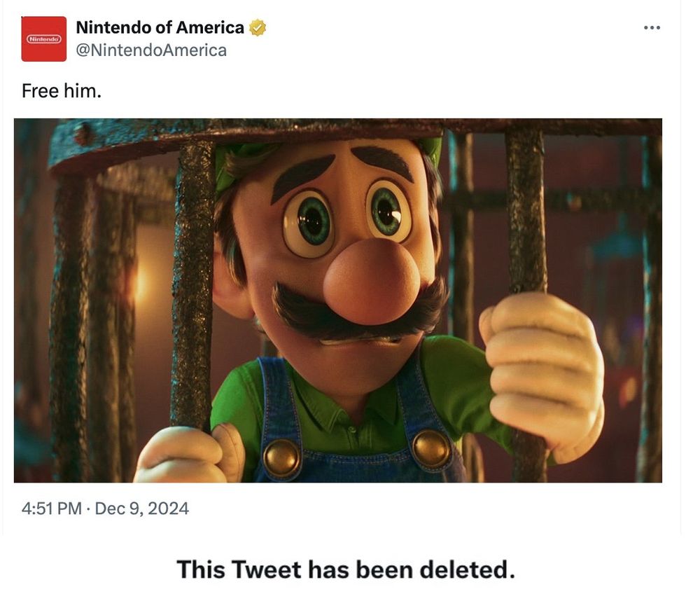Click the "This Tweet has been deleted" notice
Viewport: 700px width, 615px height.
point(346,569)
